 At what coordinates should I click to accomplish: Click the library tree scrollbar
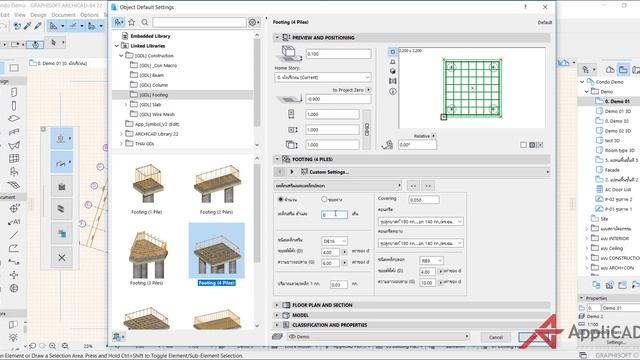pyautogui.click(x=257, y=82)
